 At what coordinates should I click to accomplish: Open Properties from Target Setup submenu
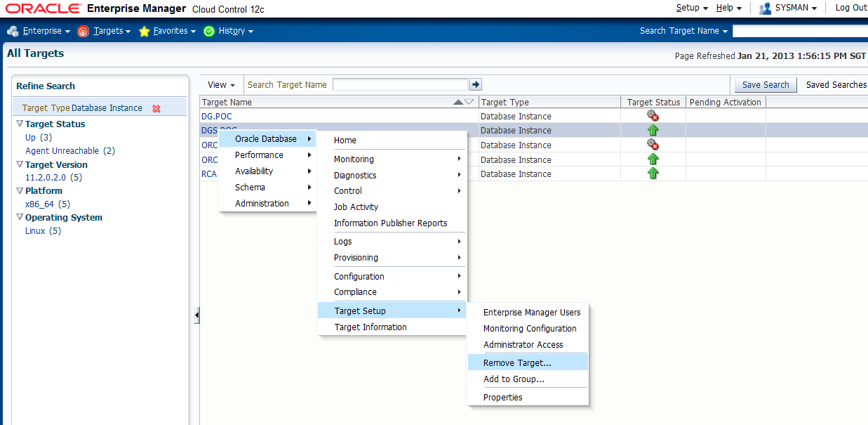click(528, 398)
